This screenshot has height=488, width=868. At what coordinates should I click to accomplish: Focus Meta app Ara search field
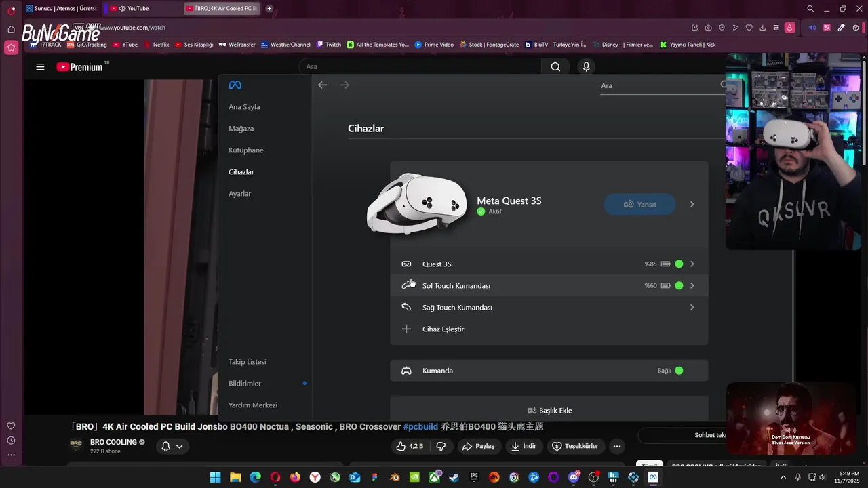[x=661, y=85]
